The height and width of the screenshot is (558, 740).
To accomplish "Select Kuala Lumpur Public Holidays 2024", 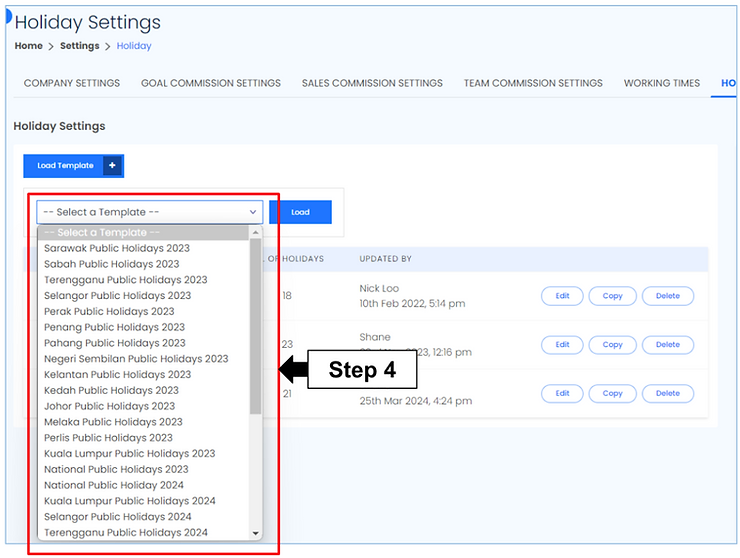I will click(130, 501).
